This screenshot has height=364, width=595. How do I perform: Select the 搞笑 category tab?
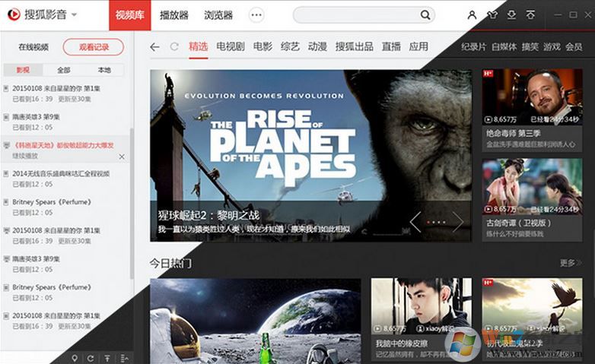(530, 47)
